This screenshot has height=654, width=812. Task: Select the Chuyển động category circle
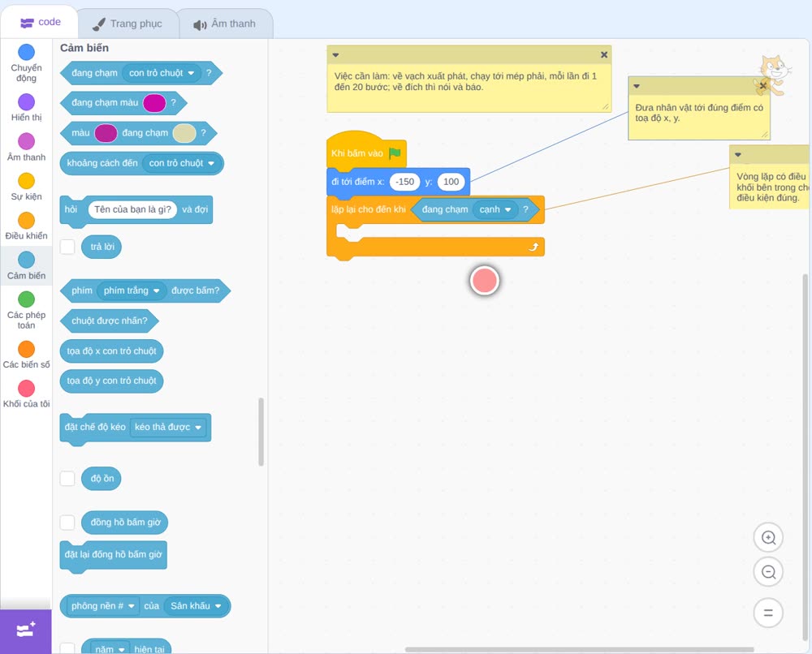27,52
